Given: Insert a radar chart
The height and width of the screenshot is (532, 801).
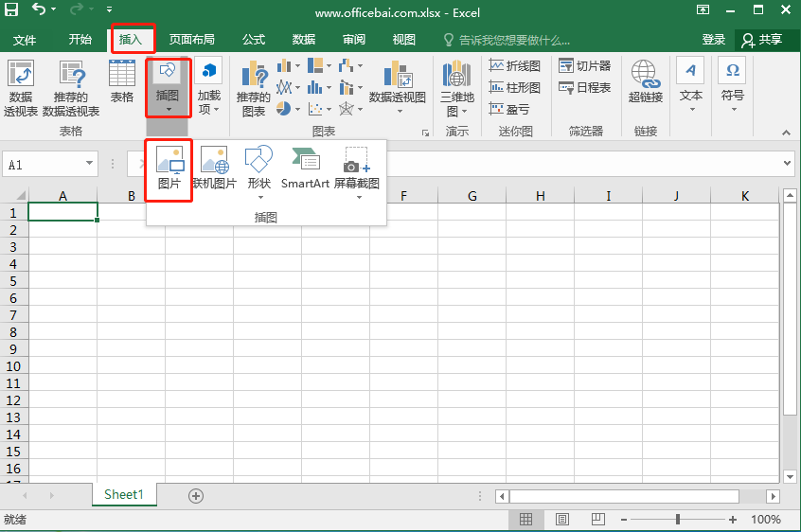Looking at the screenshot, I should click(350, 109).
